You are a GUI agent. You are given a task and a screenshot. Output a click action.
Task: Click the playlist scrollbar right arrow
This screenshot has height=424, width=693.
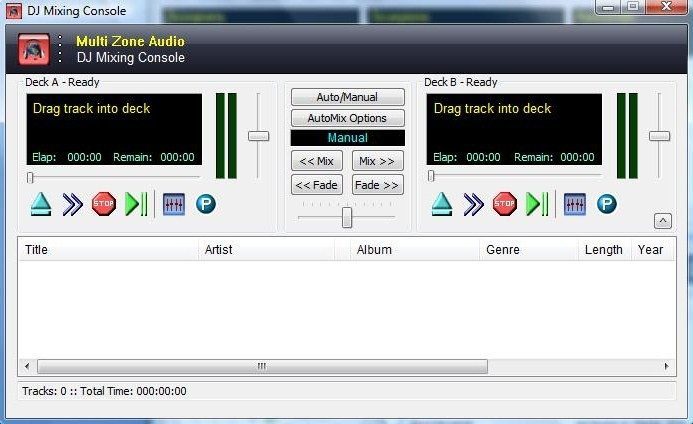click(x=666, y=366)
